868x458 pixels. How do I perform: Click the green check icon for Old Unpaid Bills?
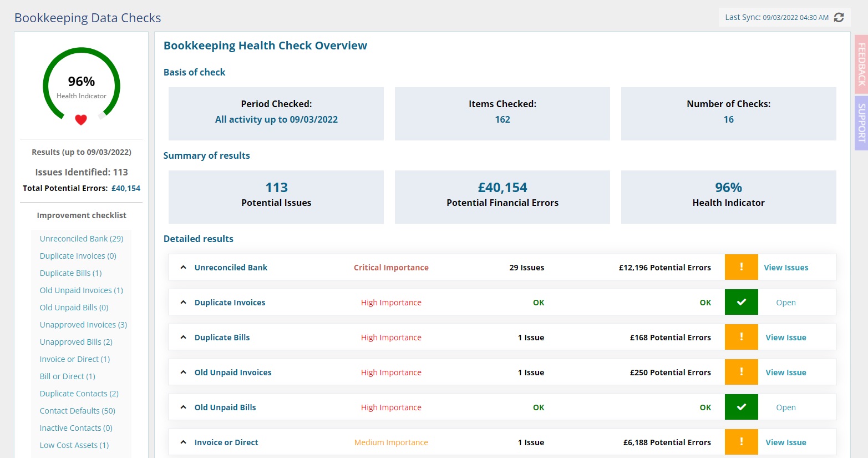(x=741, y=407)
